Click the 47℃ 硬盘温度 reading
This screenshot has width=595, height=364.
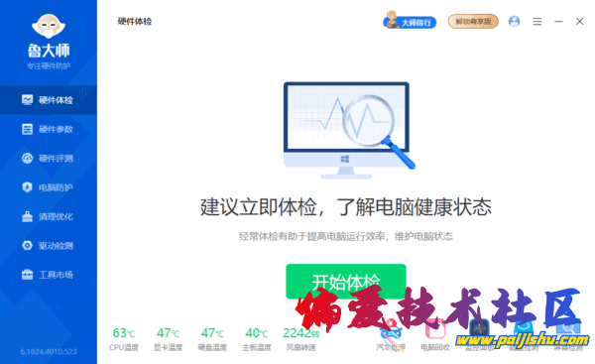[x=212, y=339]
